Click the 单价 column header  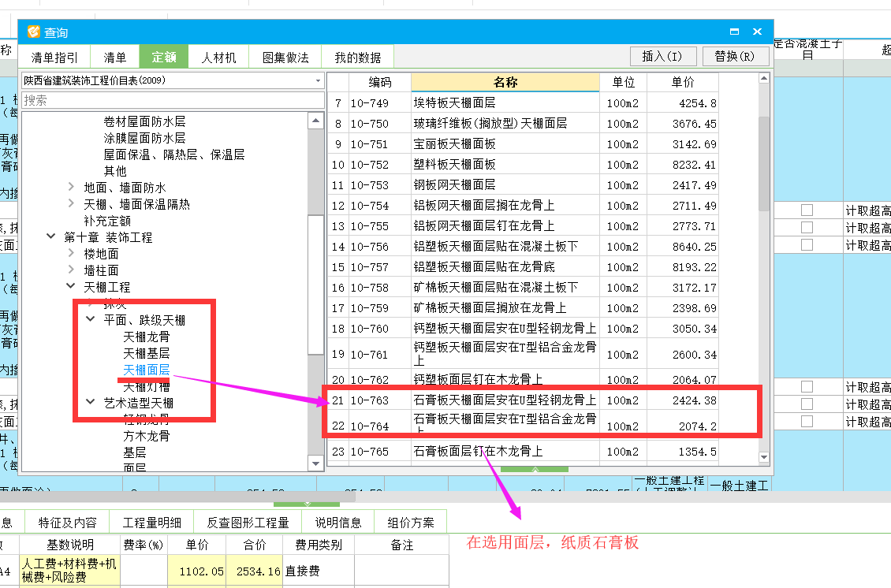point(683,82)
